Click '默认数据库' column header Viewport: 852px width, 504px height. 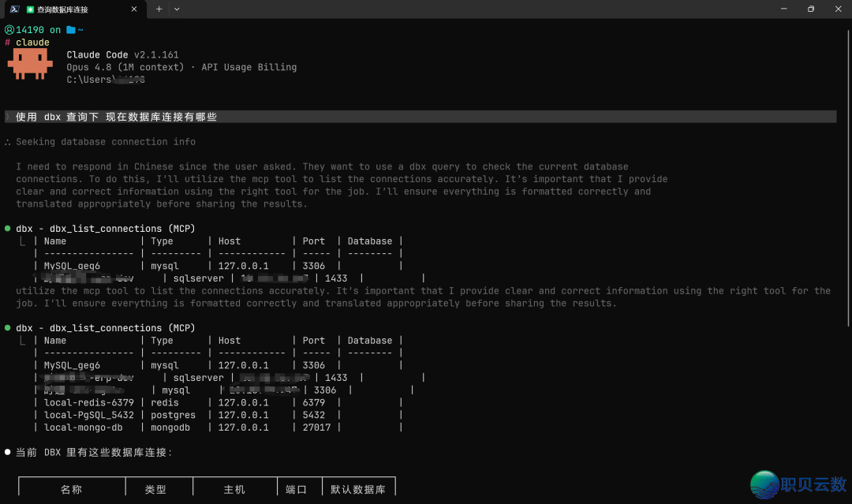tap(358, 489)
